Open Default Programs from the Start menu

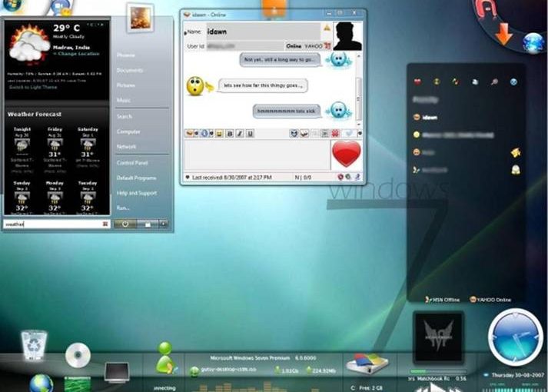pos(136,178)
